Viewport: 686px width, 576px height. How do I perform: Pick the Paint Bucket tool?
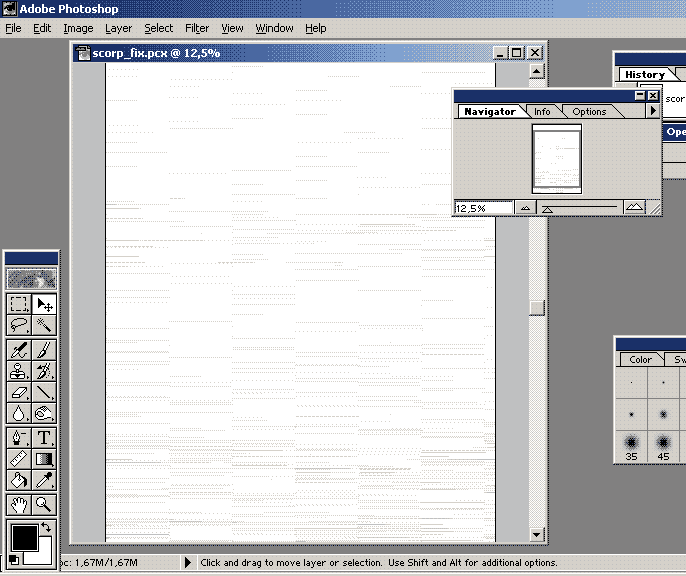click(19, 480)
